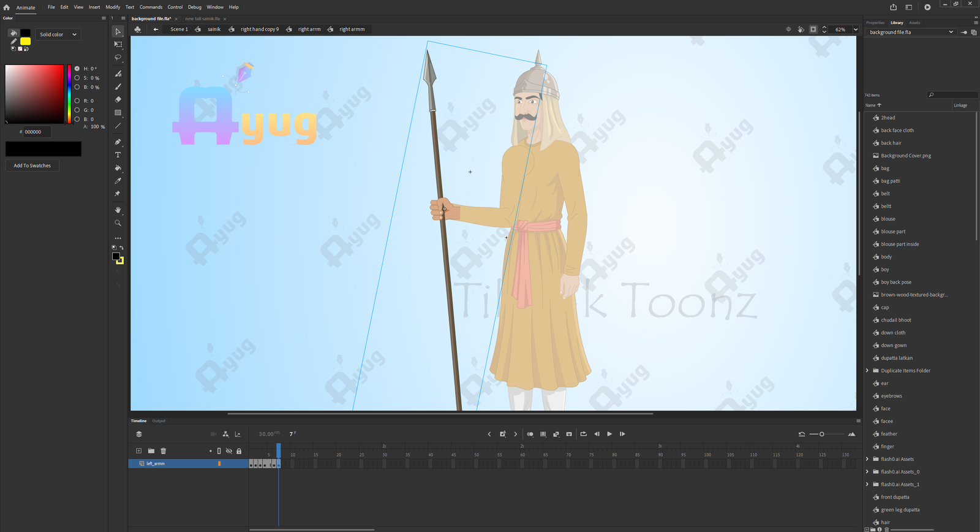The image size is (980, 532).
Task: Select the Red channel radio button
Action: pos(77,101)
